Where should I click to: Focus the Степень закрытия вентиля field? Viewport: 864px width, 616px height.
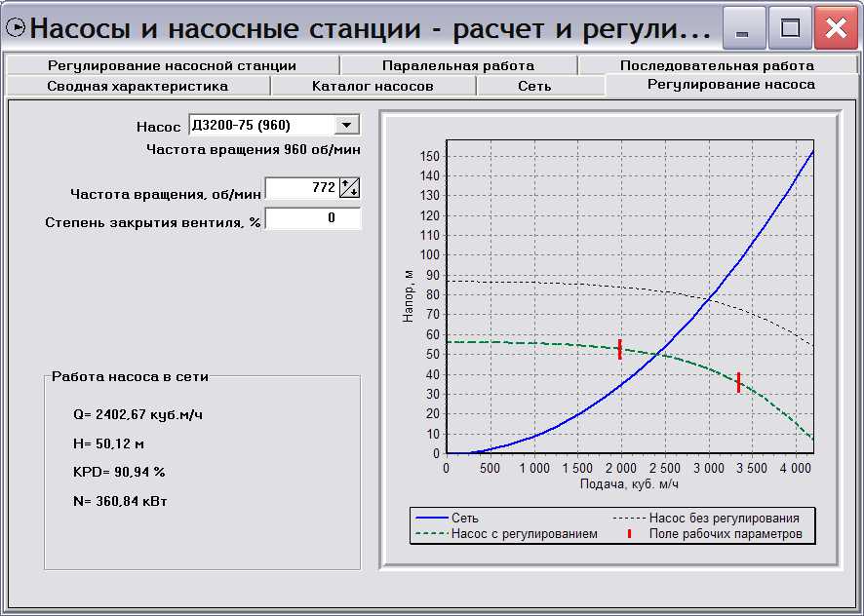pyautogui.click(x=312, y=218)
